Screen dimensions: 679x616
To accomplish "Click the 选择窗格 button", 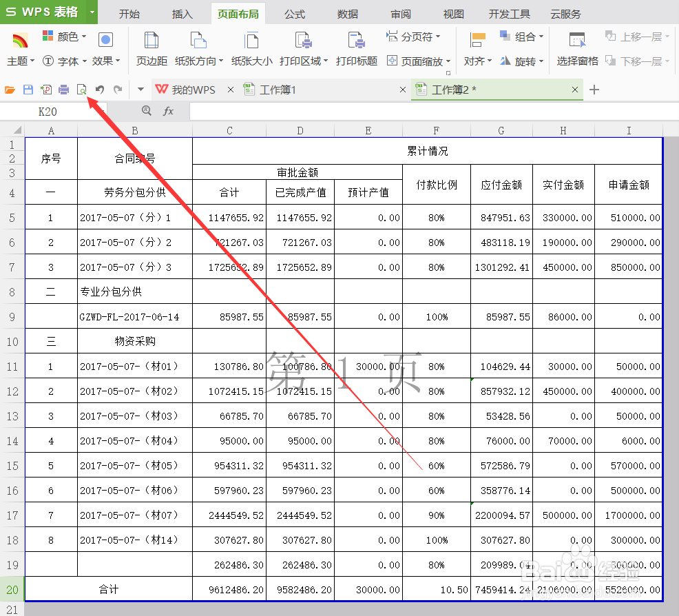I will tap(576, 61).
